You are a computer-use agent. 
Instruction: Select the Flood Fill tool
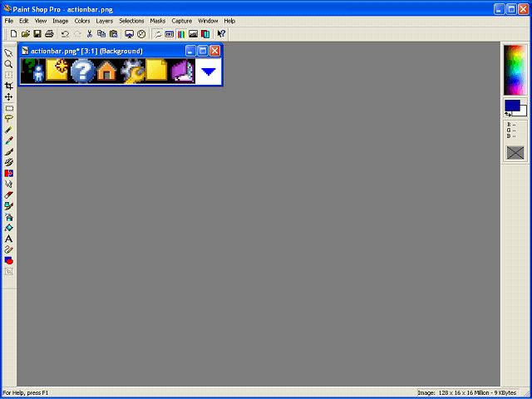pos(9,228)
